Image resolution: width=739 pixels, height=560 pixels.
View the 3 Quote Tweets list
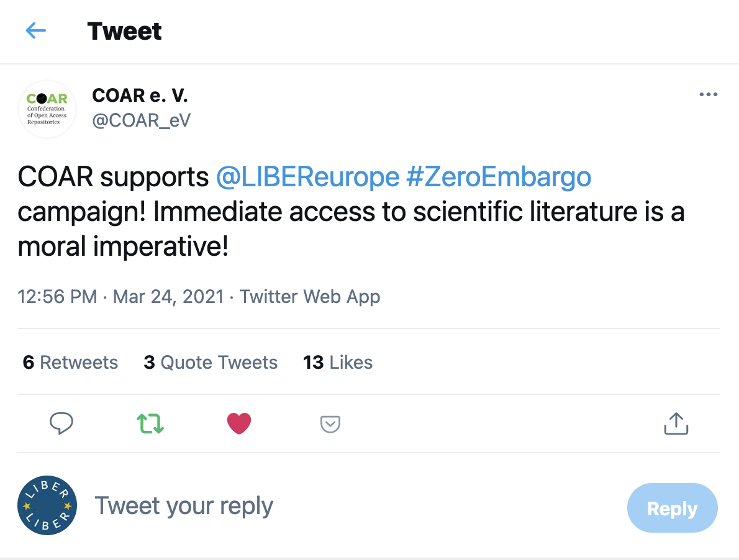pyautogui.click(x=211, y=363)
